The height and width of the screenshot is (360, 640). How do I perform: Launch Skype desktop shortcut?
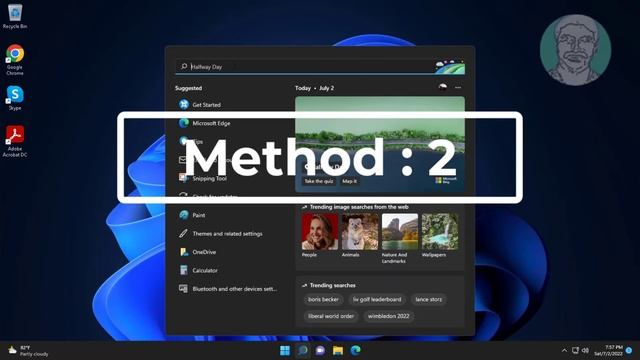coord(15,98)
